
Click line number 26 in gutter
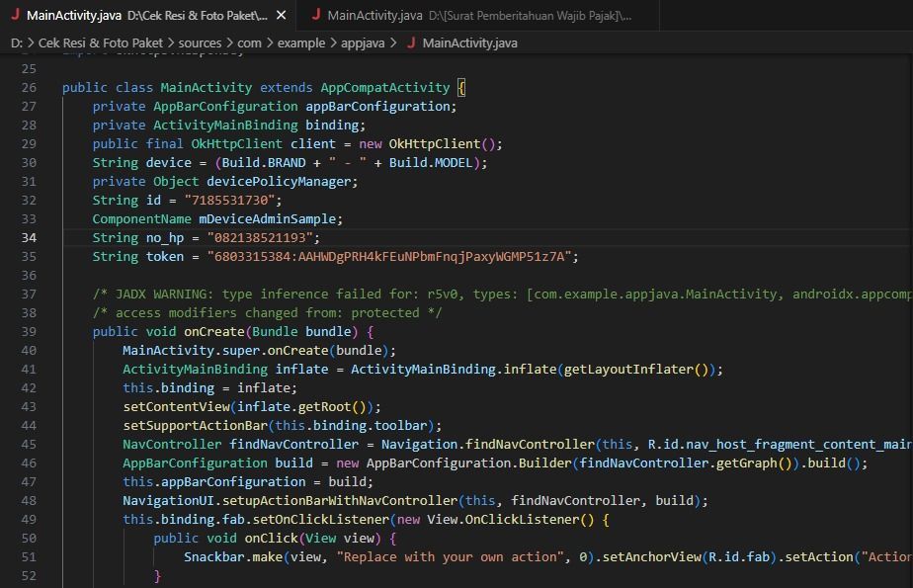point(29,87)
